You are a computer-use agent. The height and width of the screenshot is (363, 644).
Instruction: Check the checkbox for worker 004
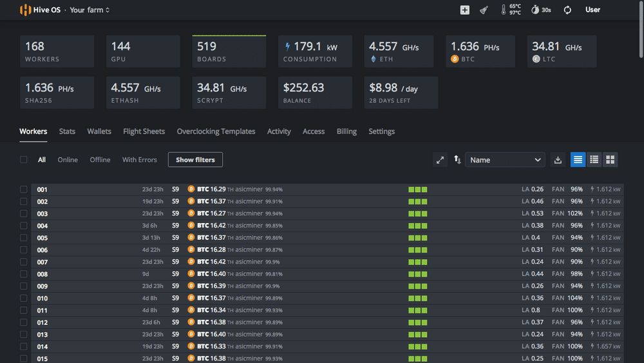coord(23,225)
